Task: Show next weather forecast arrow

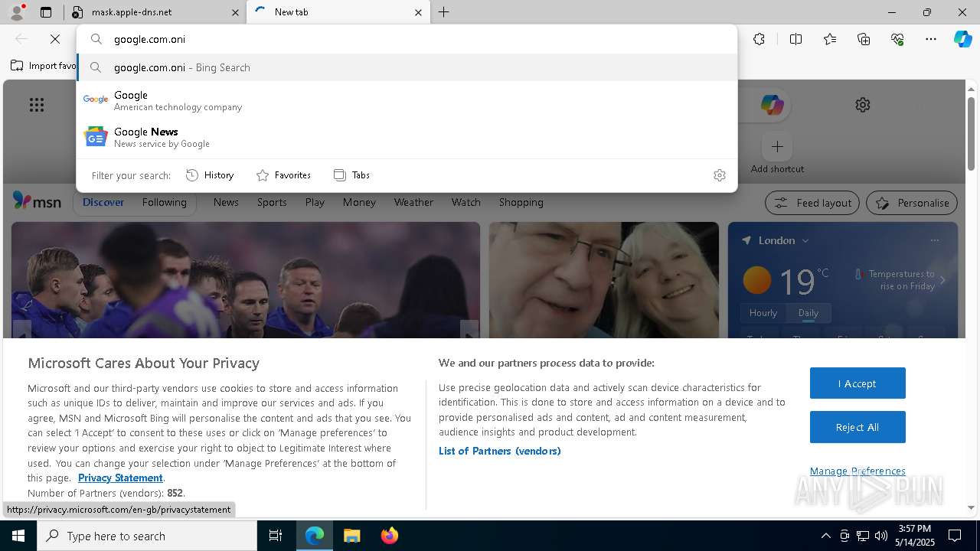Action: [x=942, y=280]
